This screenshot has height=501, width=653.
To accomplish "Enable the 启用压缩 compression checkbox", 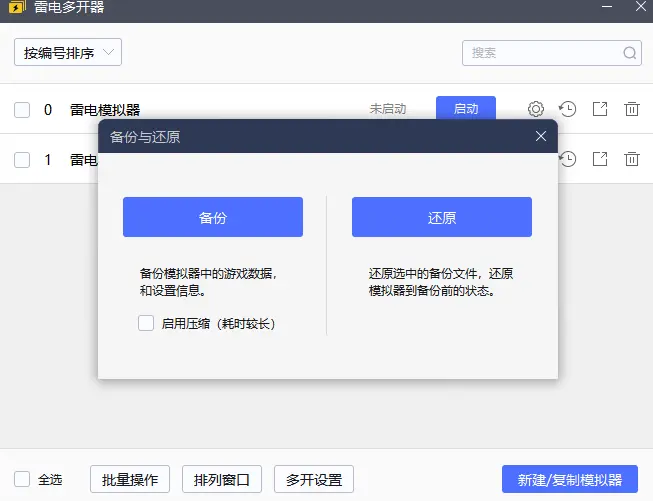I will 146,323.
